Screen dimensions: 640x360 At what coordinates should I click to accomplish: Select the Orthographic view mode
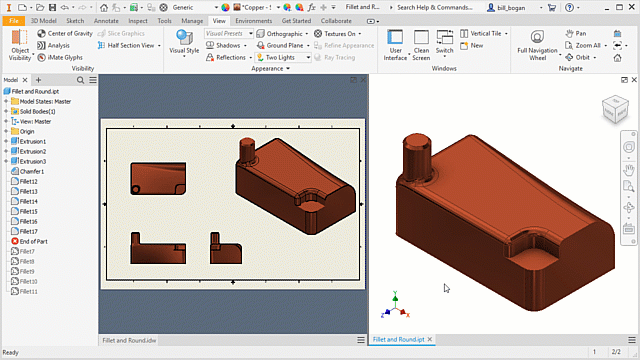(x=280, y=34)
